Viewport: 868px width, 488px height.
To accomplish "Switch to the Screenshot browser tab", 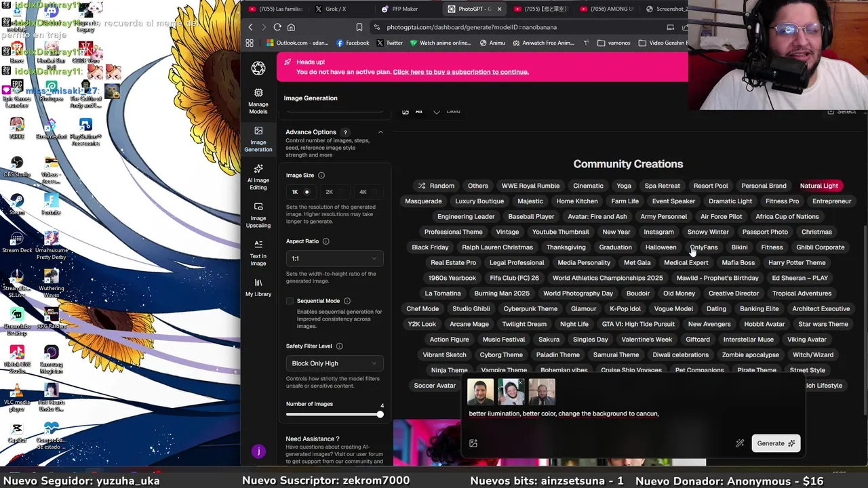I will 666,9.
